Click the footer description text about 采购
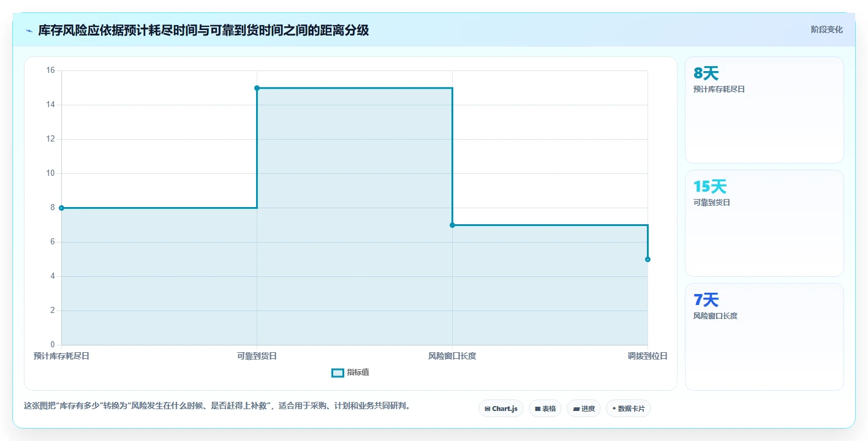 (x=217, y=405)
